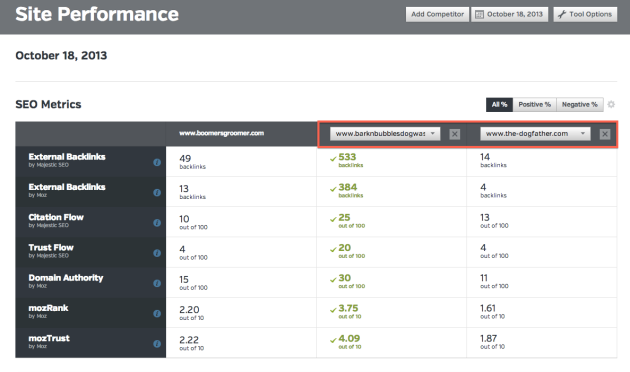Show info icon for Domain Authority
The height and width of the screenshot is (372, 630).
[x=157, y=283]
